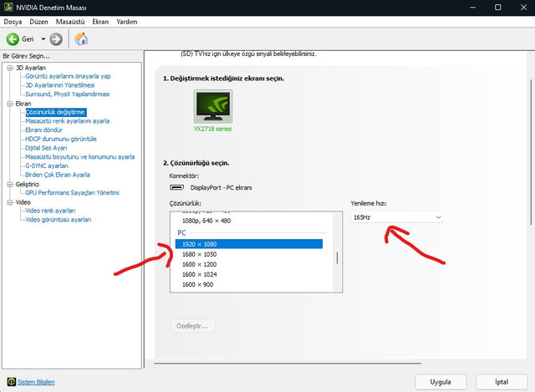Open the Yenileme hızı 165Hz dropdown
The width and height of the screenshot is (535, 392).
pyautogui.click(x=397, y=217)
